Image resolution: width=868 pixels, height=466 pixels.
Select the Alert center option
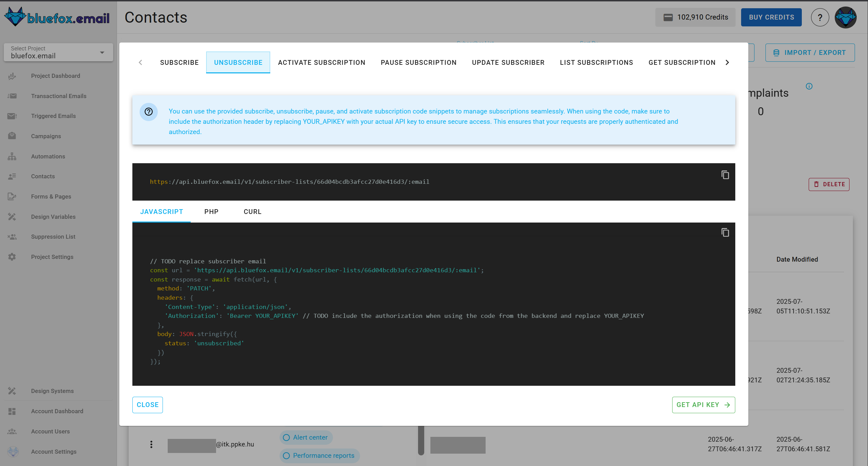(x=305, y=437)
